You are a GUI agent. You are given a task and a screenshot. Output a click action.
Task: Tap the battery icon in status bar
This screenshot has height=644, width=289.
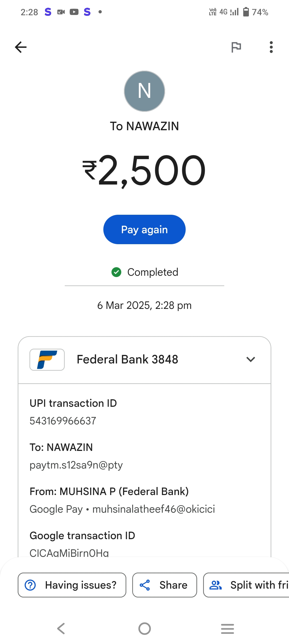pyautogui.click(x=246, y=12)
